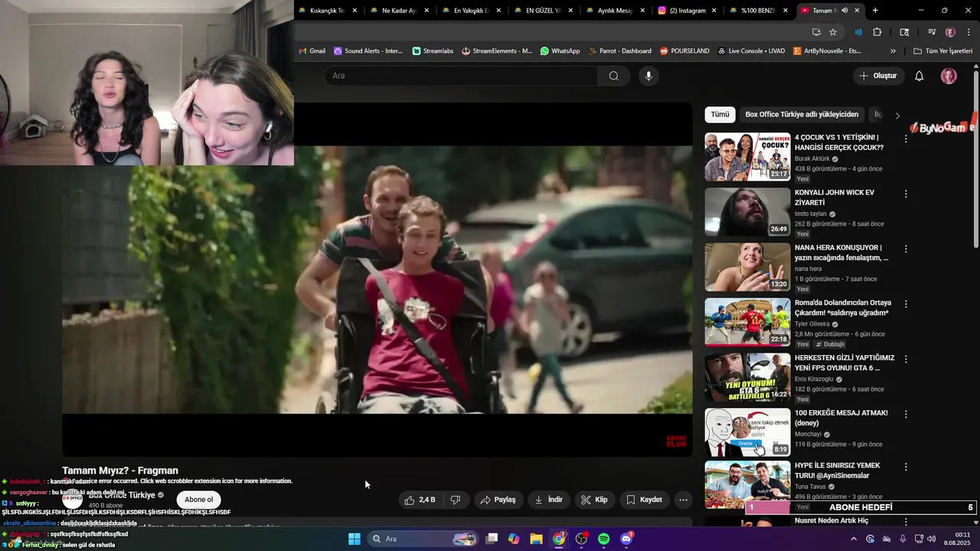Screen dimensions: 980x551
Task: Open KONYALI JOHN WICK EV ZİYARETİ thumbnail
Action: coord(747,212)
